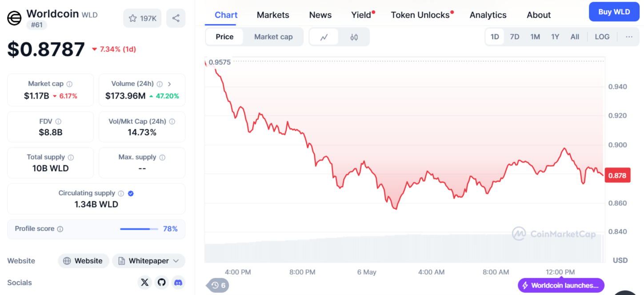Viewport: 644px width, 295px height.
Task: Add Worldcoin to watchlist via star button
Action: 142,18
